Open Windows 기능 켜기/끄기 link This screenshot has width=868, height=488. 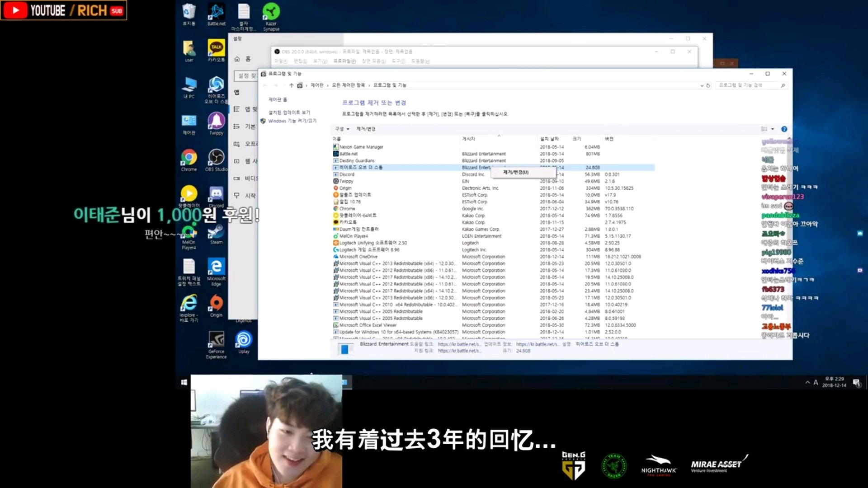[292, 121]
